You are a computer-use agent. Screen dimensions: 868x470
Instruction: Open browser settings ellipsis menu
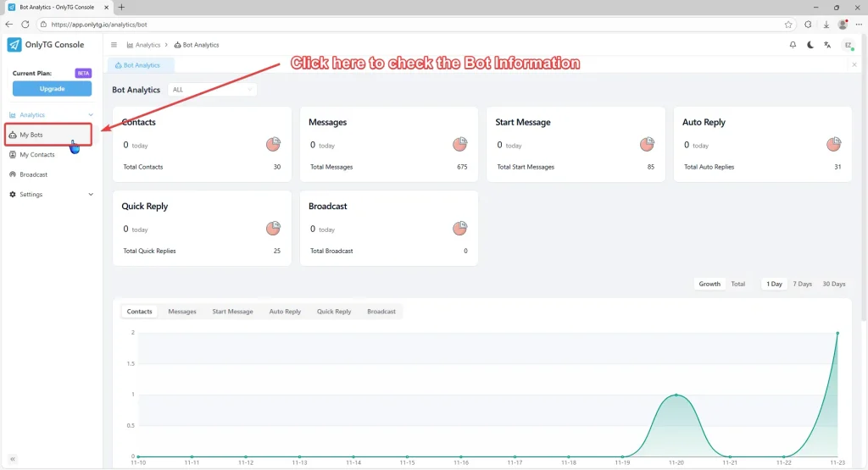[x=860, y=25]
